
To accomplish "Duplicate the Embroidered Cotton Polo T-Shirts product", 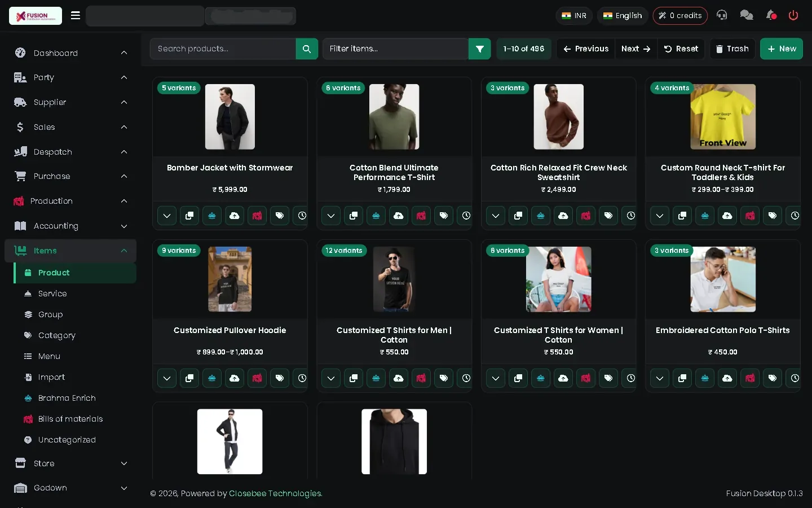I will [x=682, y=378].
